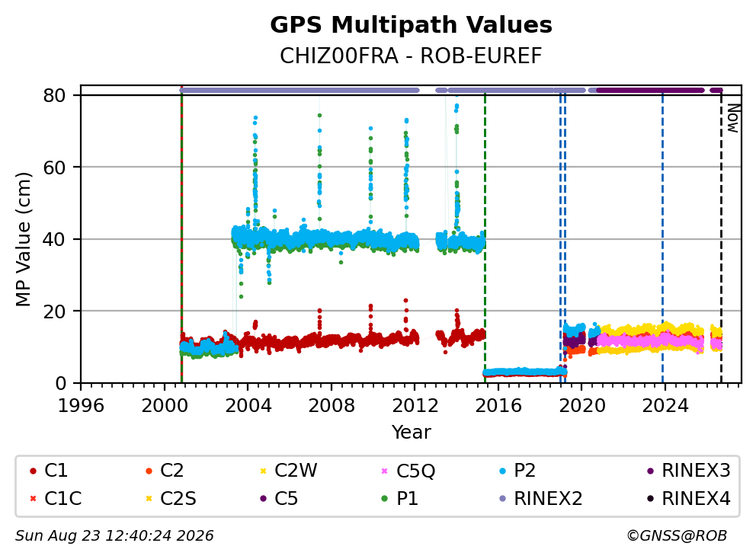Click the CHIZ00FRA - ROB-EUREF subtitle
This screenshot has width=756, height=559.
click(411, 56)
